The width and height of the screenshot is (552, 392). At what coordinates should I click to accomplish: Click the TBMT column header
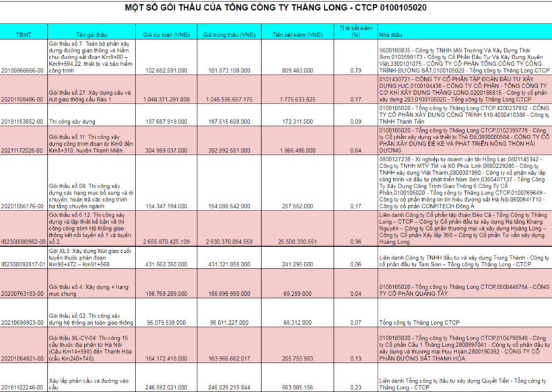(x=23, y=34)
